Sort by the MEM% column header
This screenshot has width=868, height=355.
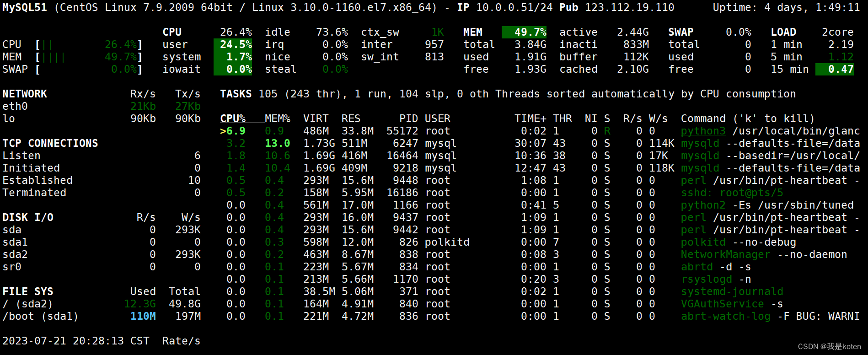coord(278,118)
